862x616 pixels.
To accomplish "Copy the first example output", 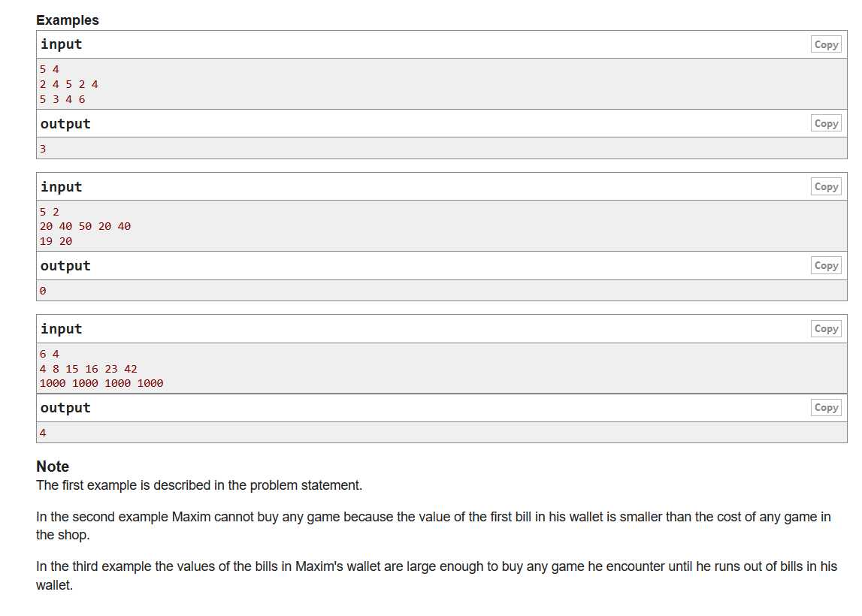I will pos(826,123).
